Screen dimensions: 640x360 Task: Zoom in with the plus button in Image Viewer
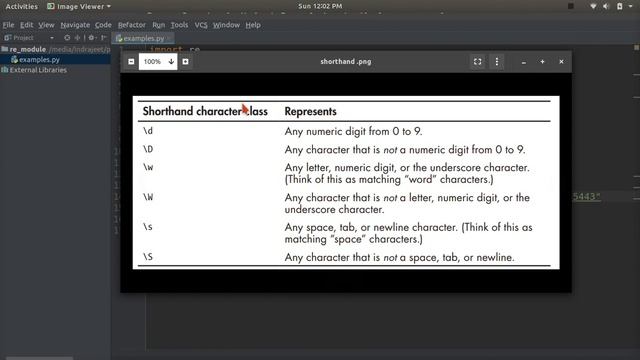point(186,62)
